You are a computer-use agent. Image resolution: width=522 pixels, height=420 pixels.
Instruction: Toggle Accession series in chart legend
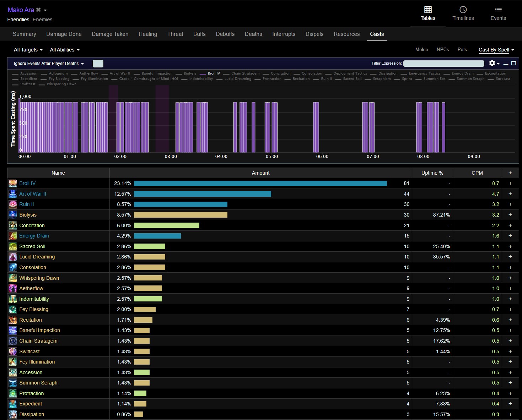[x=25, y=73]
